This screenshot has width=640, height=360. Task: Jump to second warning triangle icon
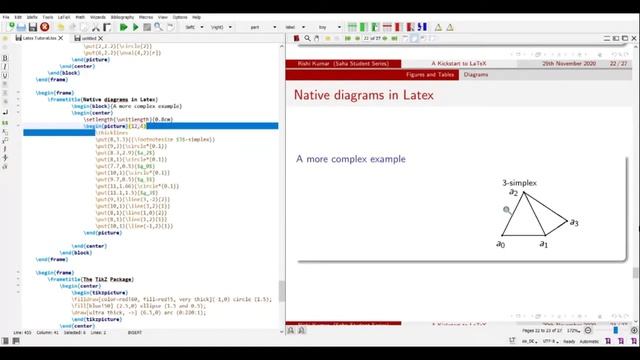coord(450,28)
